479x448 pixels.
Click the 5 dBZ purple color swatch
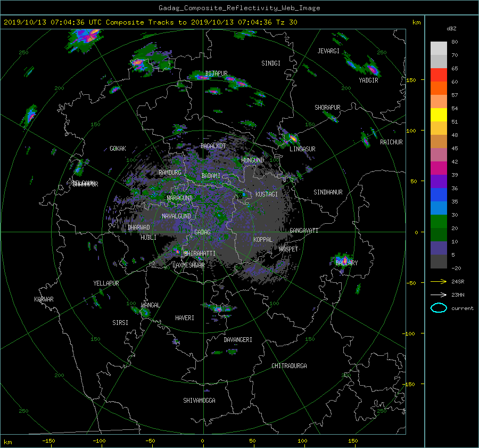[x=439, y=248]
